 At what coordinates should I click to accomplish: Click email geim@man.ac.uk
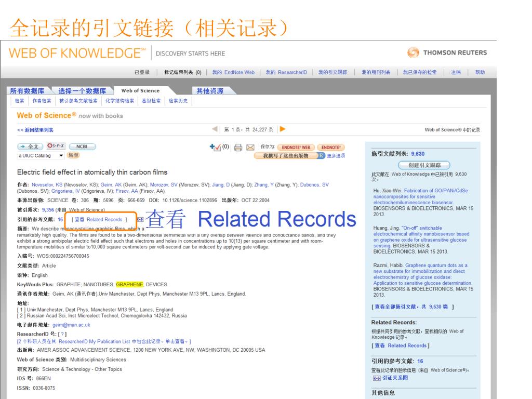(x=71, y=325)
